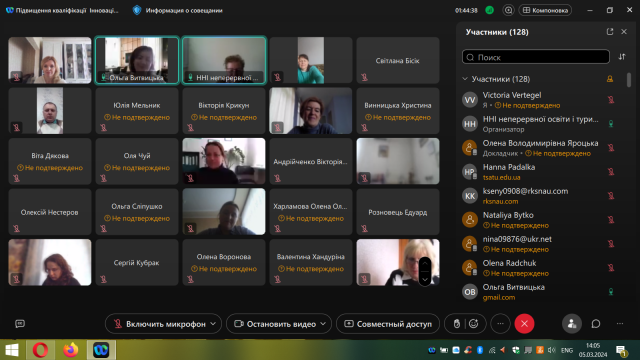The image size is (640, 360).
Task: Select Олена Володимирівна Яроцька participant row
Action: tap(538, 148)
